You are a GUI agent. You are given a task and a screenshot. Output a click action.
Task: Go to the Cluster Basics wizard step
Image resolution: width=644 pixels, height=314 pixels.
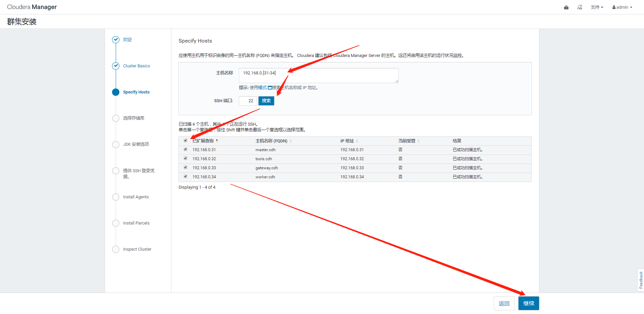(137, 66)
